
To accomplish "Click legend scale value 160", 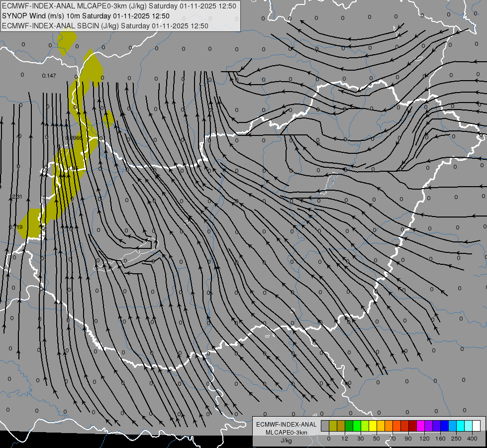I will (x=440, y=439).
